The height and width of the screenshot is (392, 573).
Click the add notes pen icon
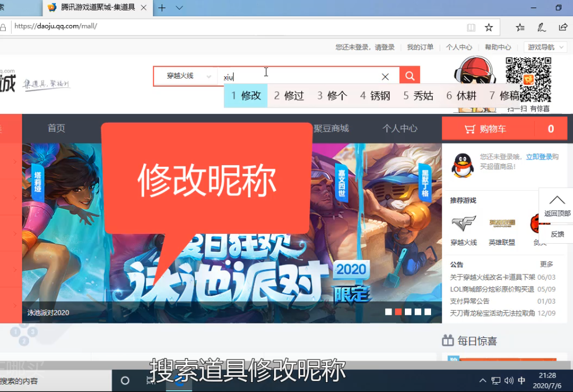click(x=541, y=27)
